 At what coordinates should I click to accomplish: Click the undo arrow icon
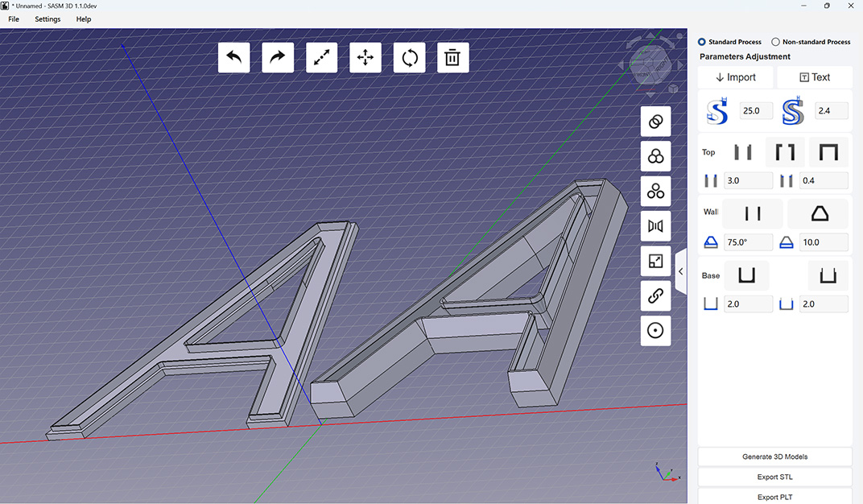pos(233,58)
